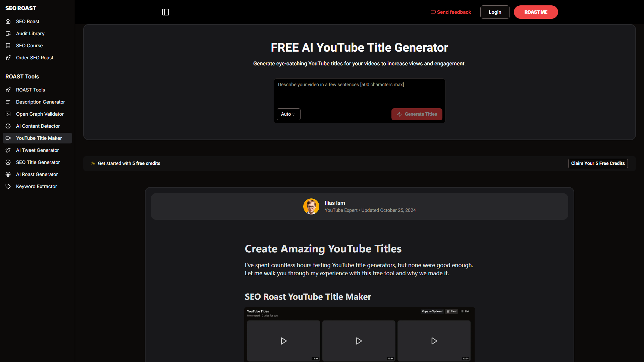Click the Open Graph Validator icon
Viewport: 644px width, 362px height.
pos(8,114)
